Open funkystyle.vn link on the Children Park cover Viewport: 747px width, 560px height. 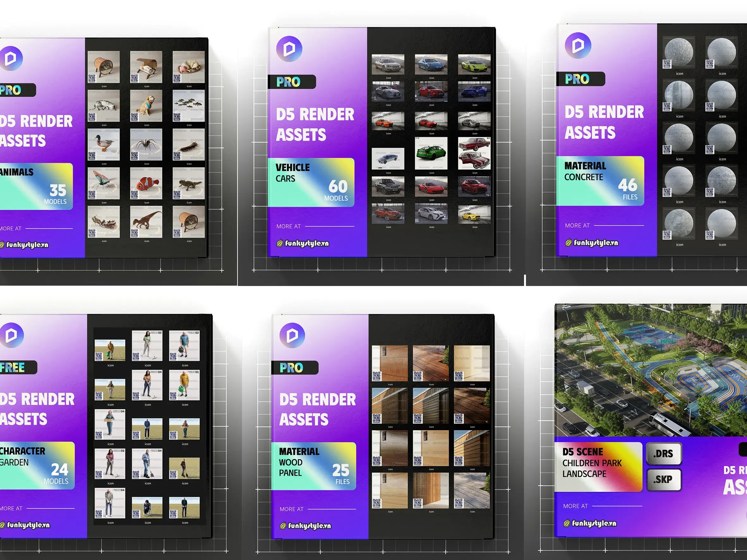tap(590, 523)
